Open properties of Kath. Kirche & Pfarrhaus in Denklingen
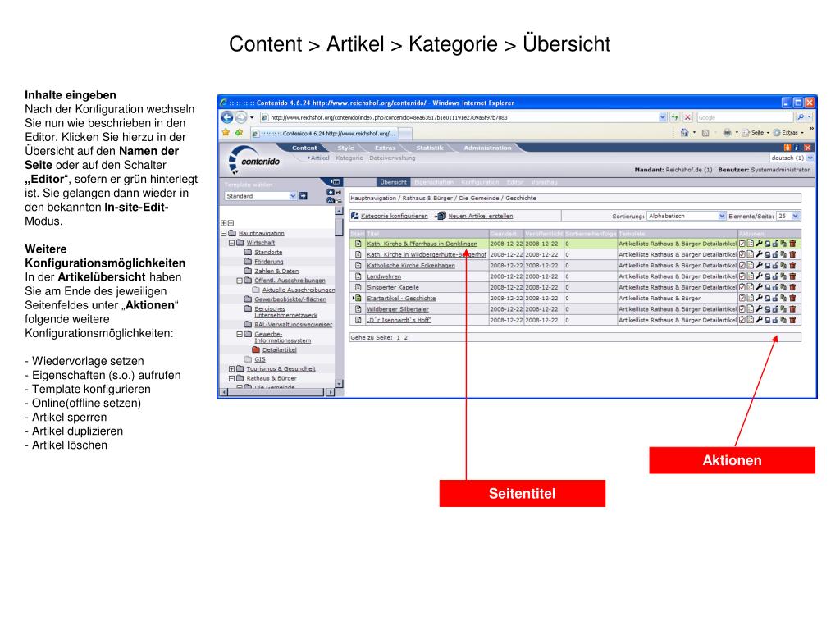The height and width of the screenshot is (630, 840). click(x=751, y=244)
